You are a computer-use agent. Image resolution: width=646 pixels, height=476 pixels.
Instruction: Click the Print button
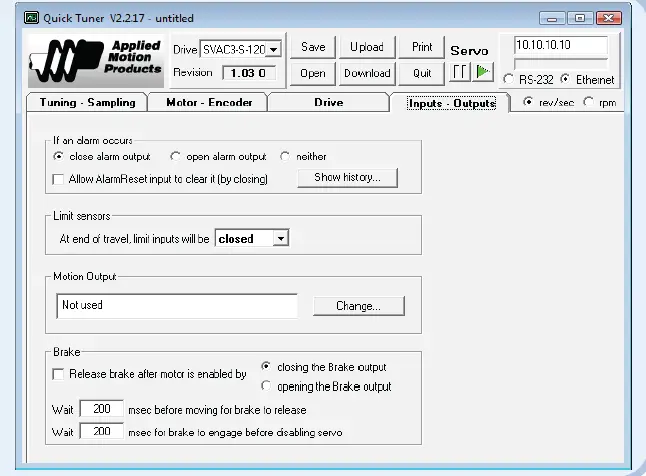coord(422,47)
